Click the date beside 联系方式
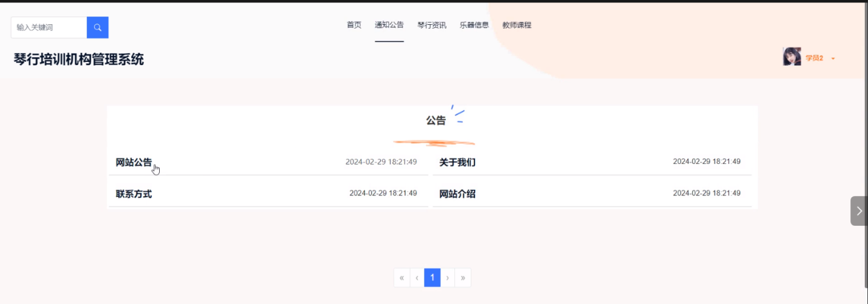868x304 pixels. click(383, 193)
